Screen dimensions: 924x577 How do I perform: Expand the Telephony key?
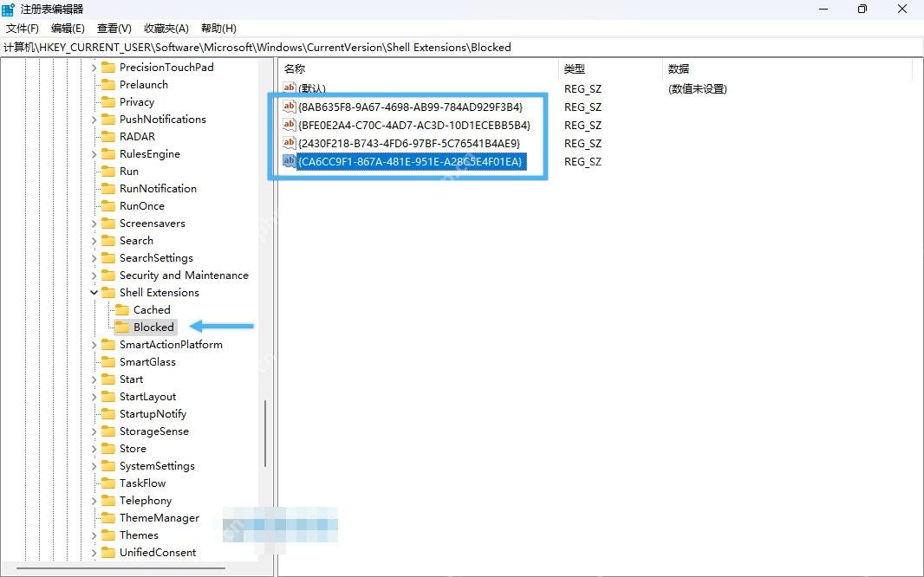click(94, 501)
